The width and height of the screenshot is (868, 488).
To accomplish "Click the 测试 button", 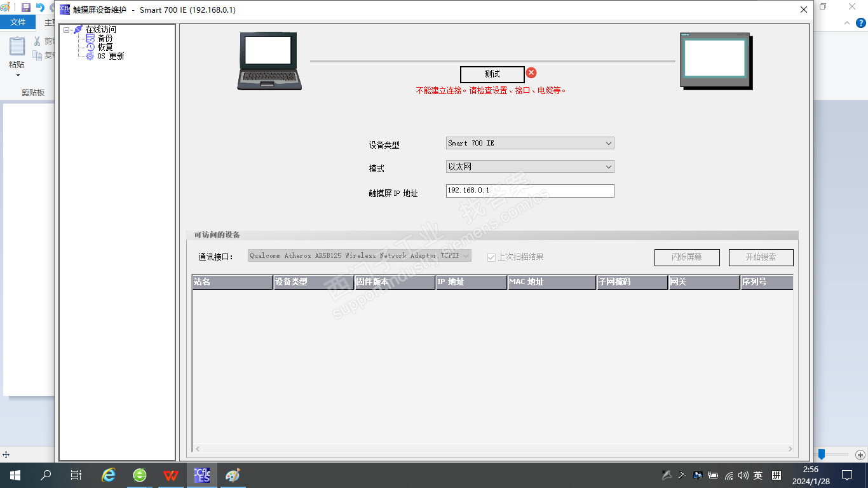I will 492,74.
